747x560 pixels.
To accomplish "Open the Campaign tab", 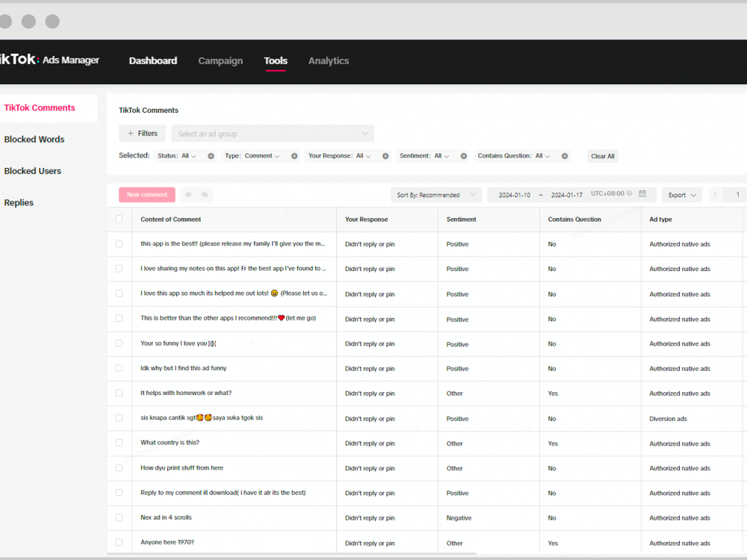I will (x=220, y=61).
